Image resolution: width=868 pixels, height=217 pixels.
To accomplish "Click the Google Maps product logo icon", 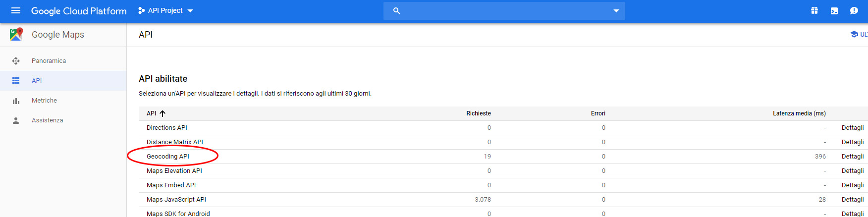I will coord(16,34).
